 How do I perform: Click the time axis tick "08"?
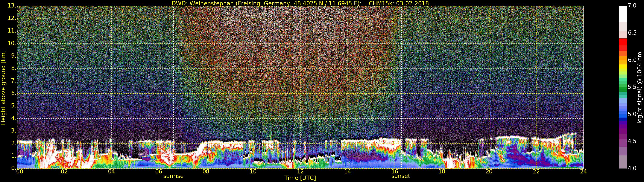[206, 172]
